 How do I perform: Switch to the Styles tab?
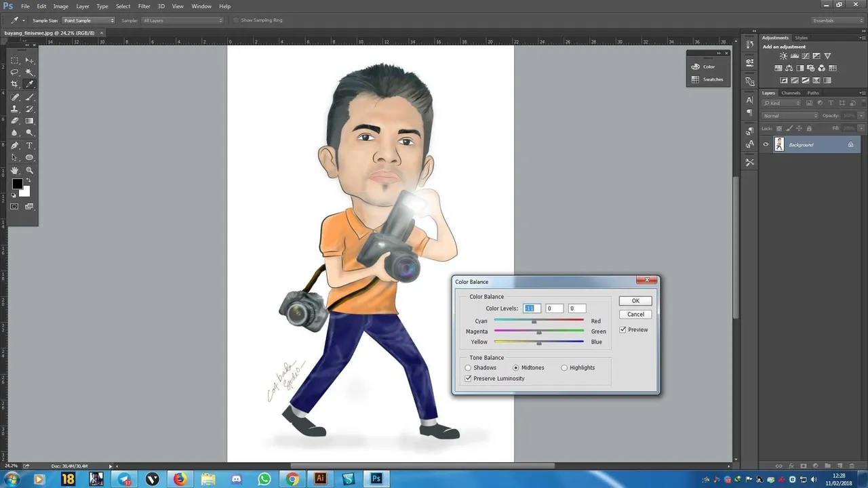(802, 38)
